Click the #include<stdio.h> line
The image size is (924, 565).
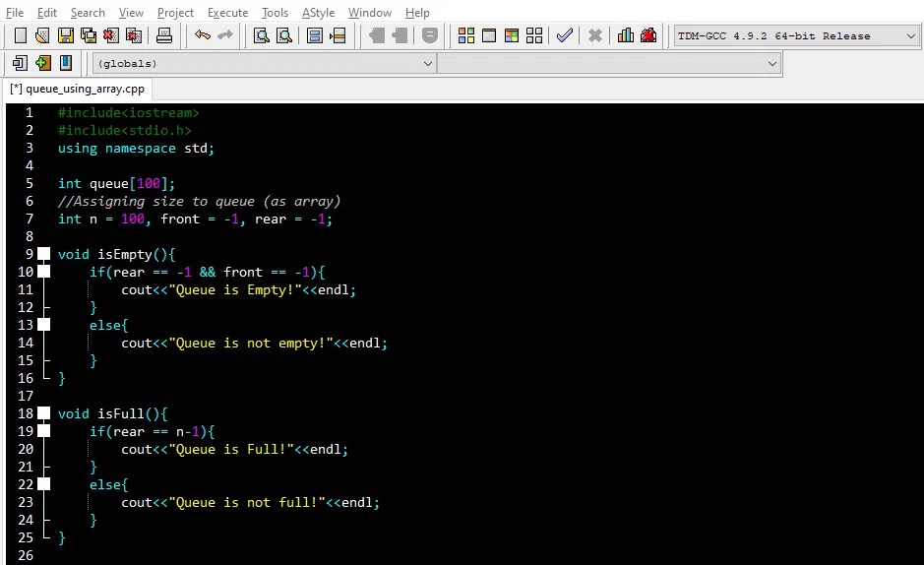pos(124,130)
